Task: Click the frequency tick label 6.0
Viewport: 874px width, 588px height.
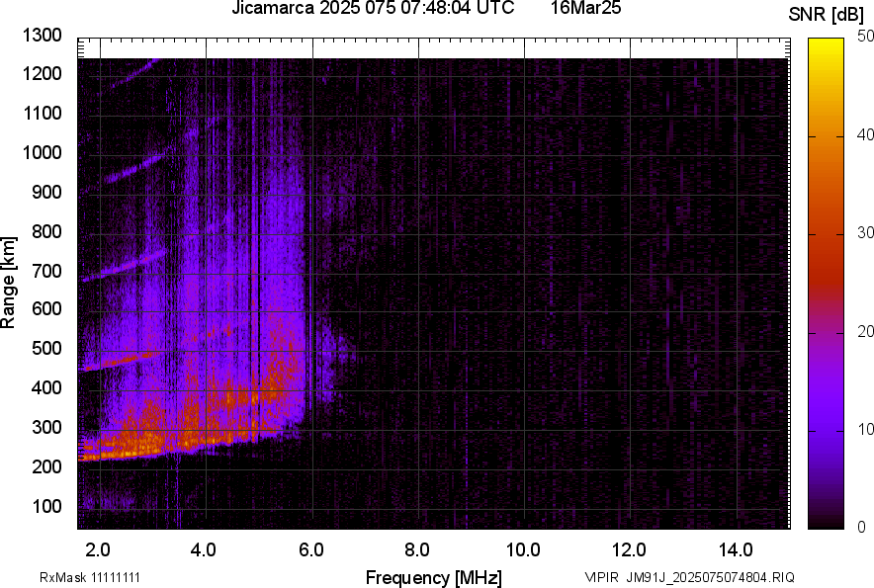Action: click(x=311, y=550)
